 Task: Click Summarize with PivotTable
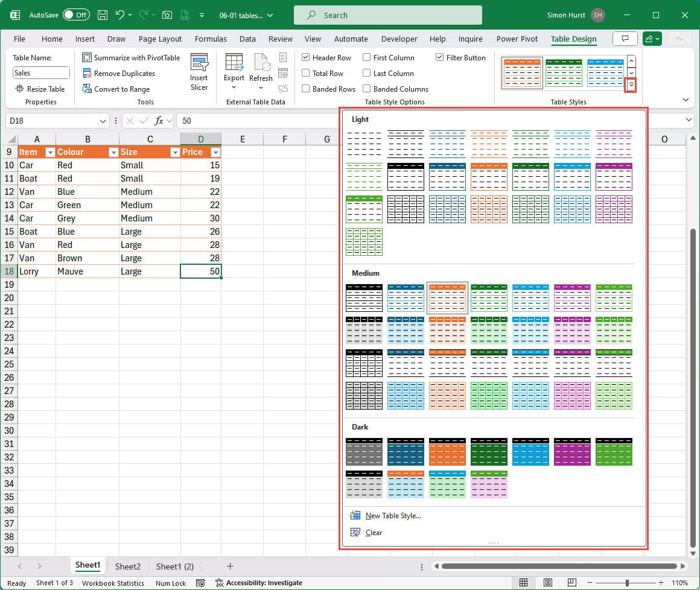pyautogui.click(x=132, y=58)
